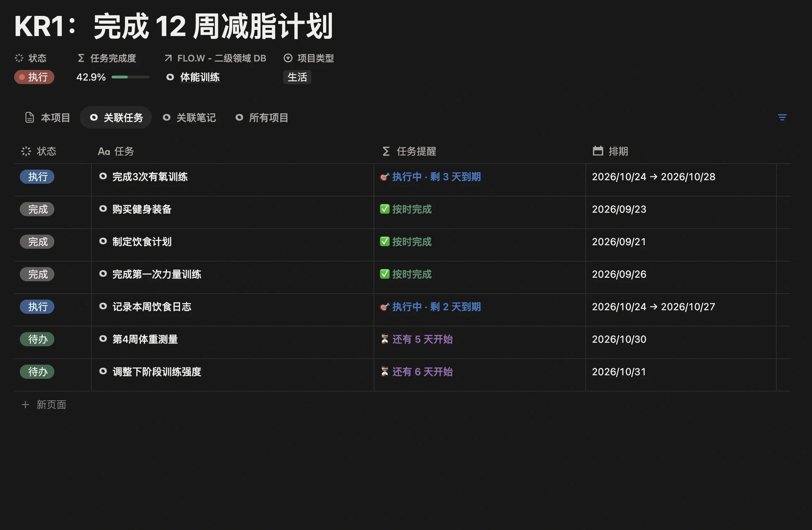
Task: Click the date 2026/09/23
Action: [x=619, y=209]
